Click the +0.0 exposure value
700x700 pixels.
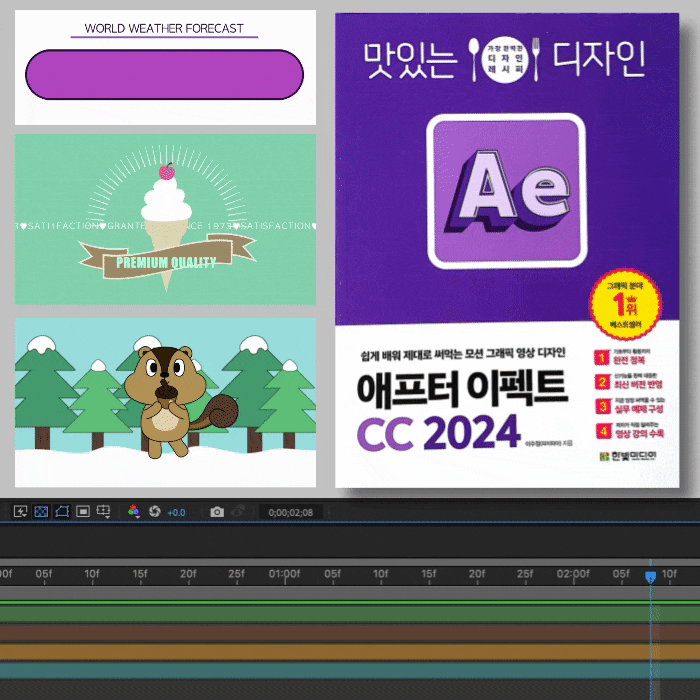pos(176,512)
